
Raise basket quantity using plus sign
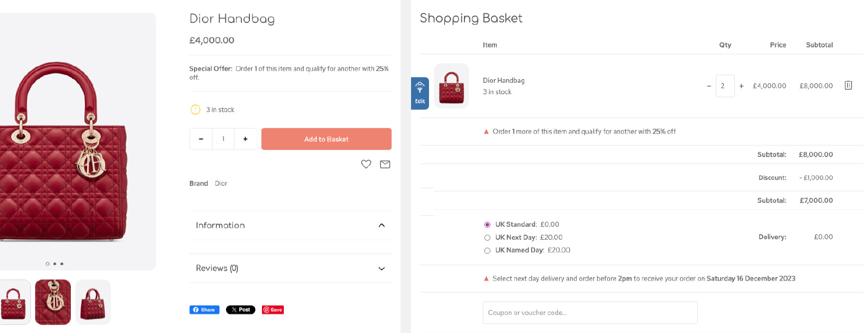tap(742, 86)
